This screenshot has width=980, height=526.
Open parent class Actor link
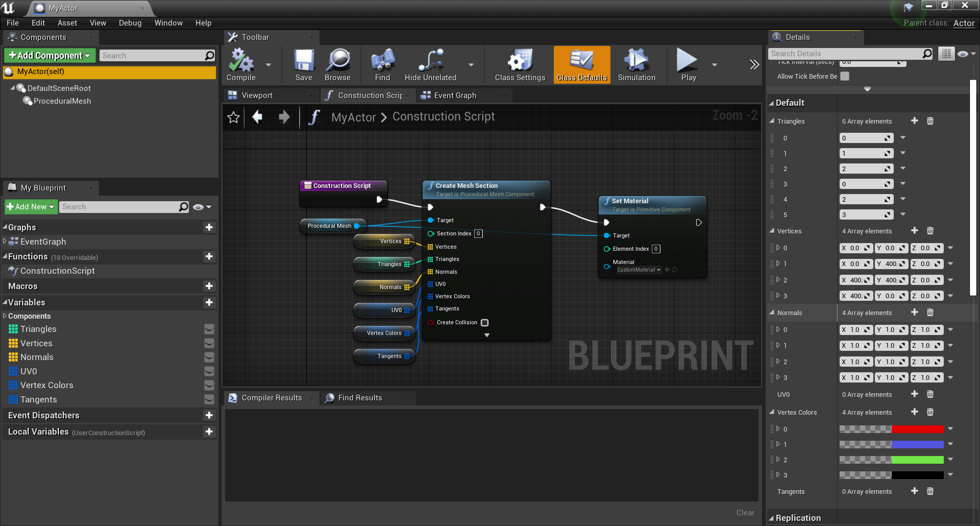point(964,23)
